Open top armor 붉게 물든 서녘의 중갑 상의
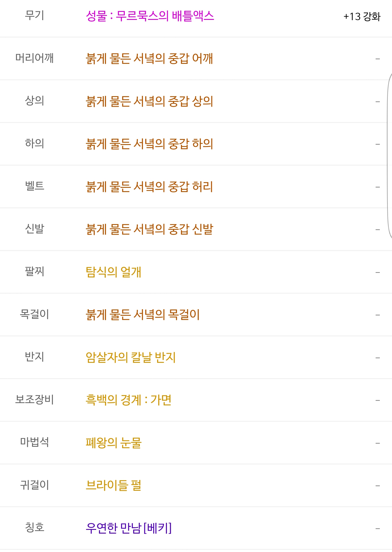Image resolution: width=392 pixels, height=552 pixels. click(149, 101)
